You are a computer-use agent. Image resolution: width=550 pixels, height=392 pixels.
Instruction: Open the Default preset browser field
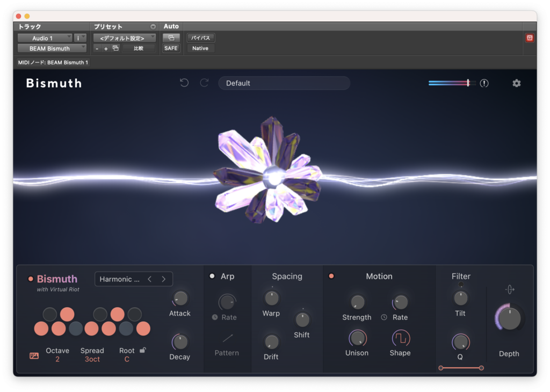tap(284, 83)
